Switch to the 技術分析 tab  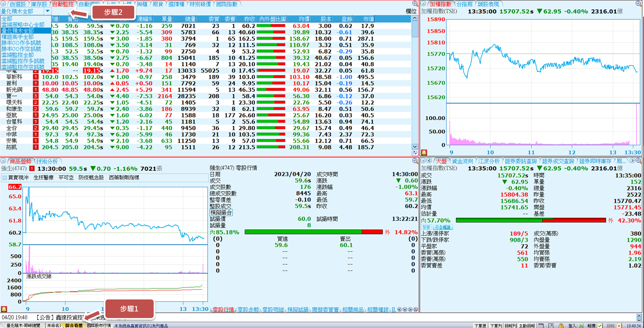pyautogui.click(x=47, y=161)
